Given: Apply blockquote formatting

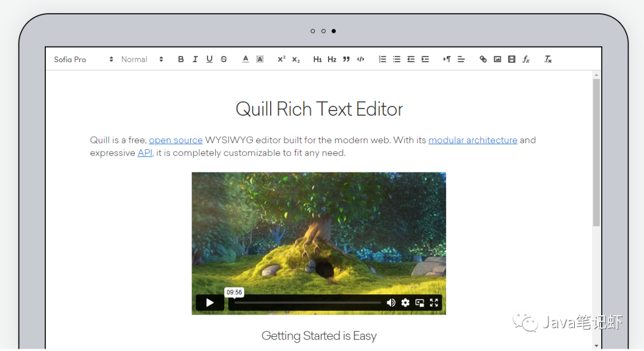Looking at the screenshot, I should 346,59.
